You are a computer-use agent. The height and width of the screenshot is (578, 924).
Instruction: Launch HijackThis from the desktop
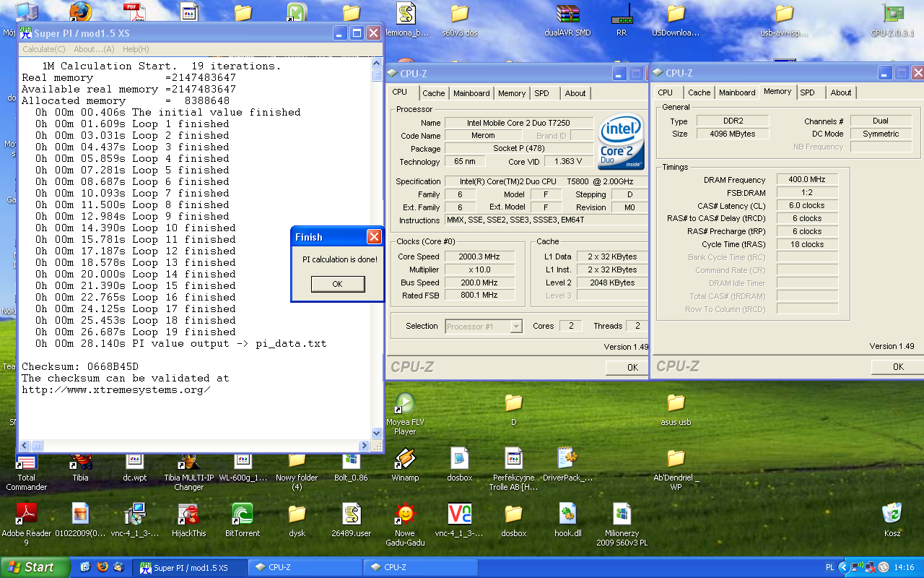tap(188, 514)
